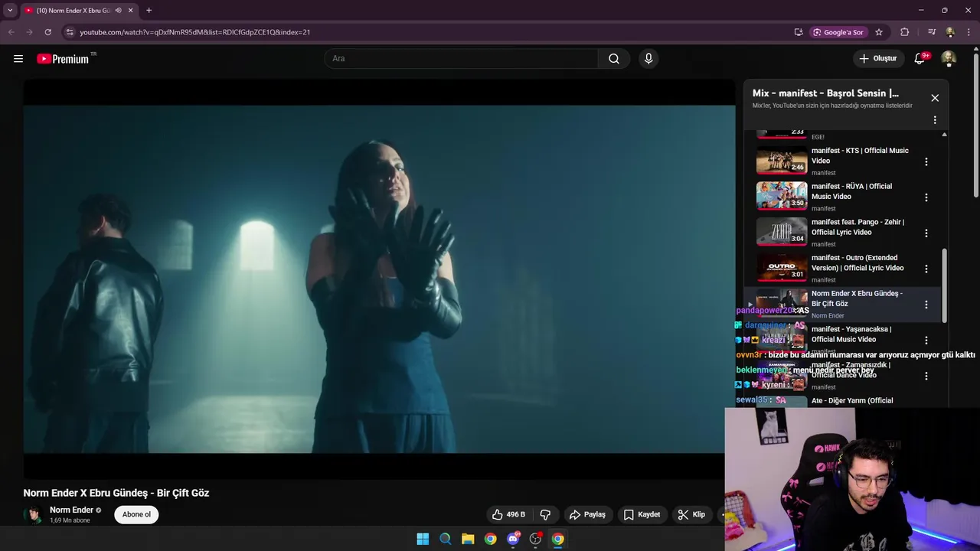The width and height of the screenshot is (980, 551).
Task: Subscribe with the Abone ol button
Action: pos(136,514)
